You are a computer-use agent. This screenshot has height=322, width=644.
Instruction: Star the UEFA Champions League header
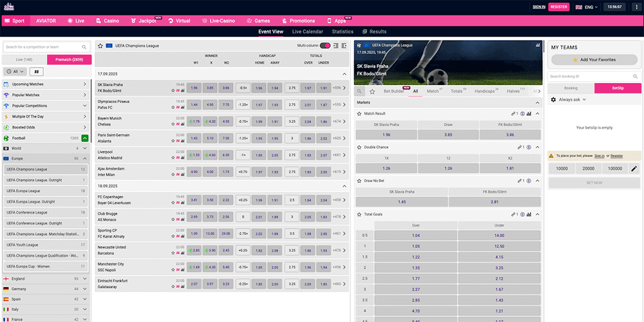tap(99, 46)
